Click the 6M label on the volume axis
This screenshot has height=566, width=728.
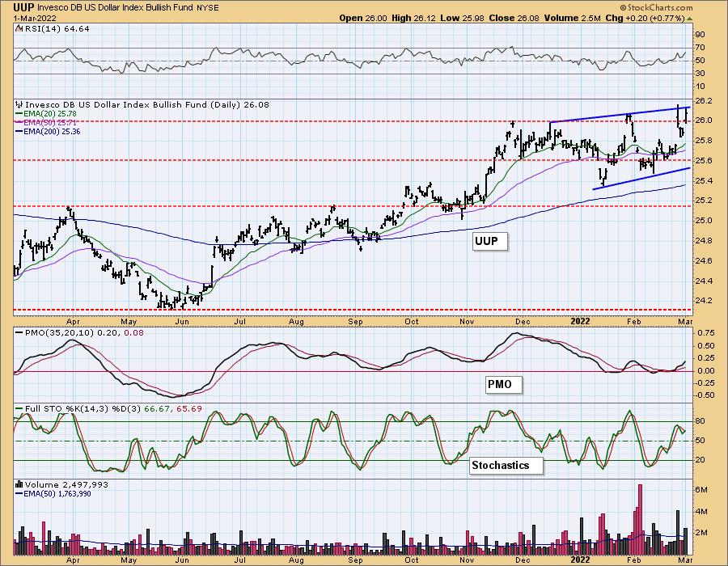[x=701, y=490]
